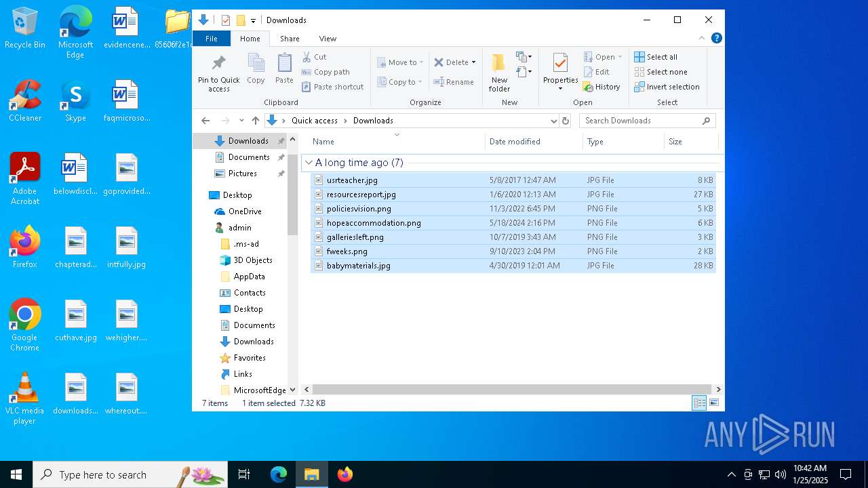This screenshot has height=488, width=868.
Task: Open Pictures in the Quick access pane
Action: (242, 174)
